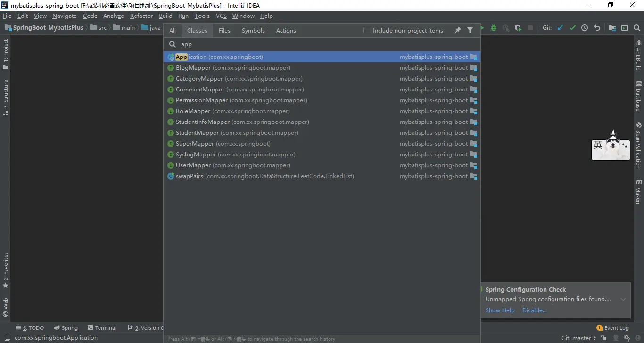Open the Navigate menu

pos(65,16)
